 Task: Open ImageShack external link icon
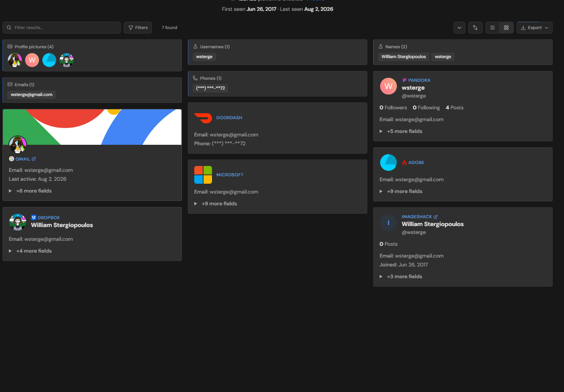436,217
